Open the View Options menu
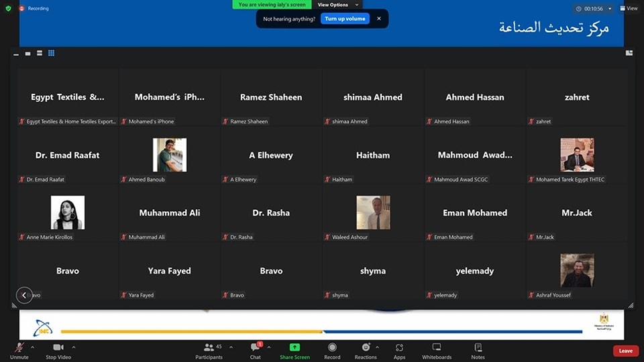Screen dimensions: 644x362 [x=338, y=5]
